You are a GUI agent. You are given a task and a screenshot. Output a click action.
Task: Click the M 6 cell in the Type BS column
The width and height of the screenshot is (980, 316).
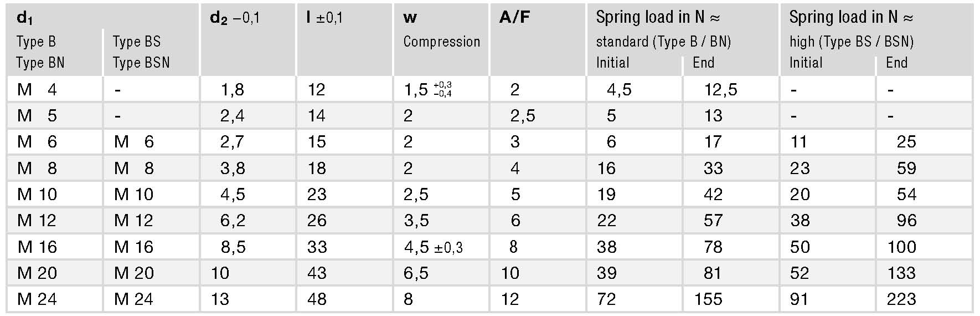click(x=133, y=142)
